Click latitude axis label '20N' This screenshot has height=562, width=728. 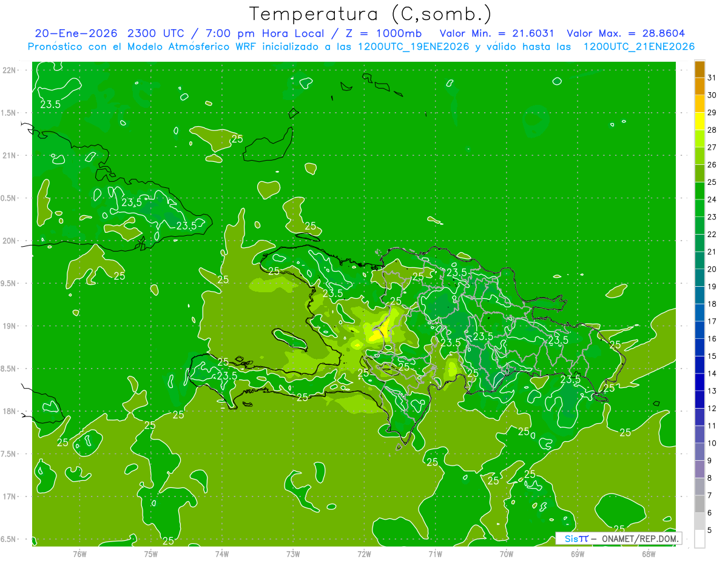click(9, 241)
